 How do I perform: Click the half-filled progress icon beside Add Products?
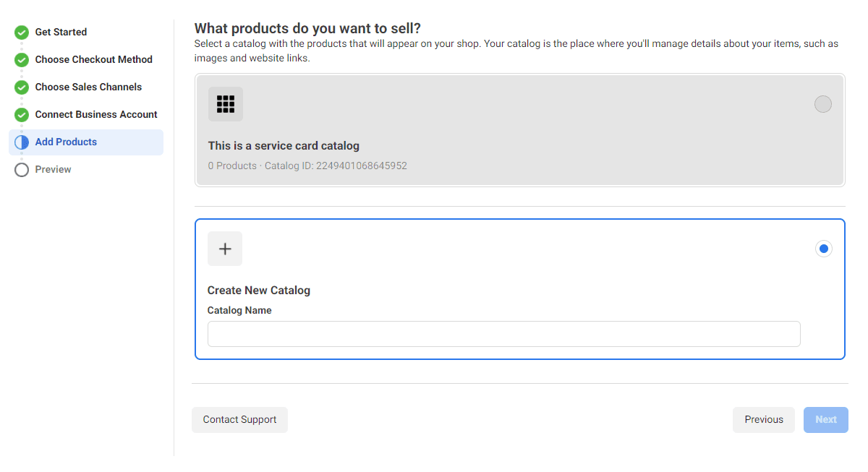coord(22,142)
